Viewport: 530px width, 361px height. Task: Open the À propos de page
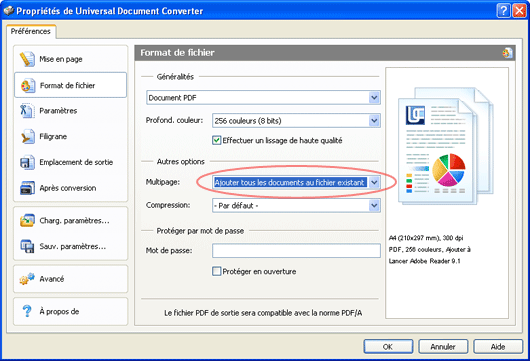point(70,311)
